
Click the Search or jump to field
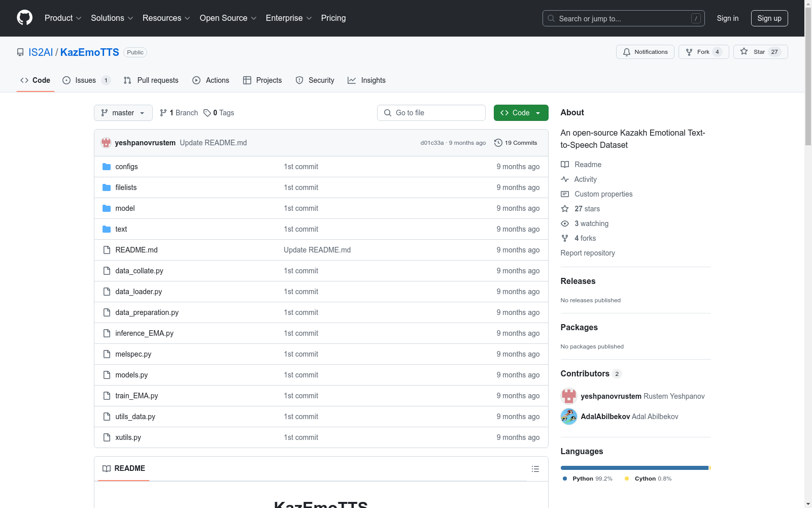[624, 18]
